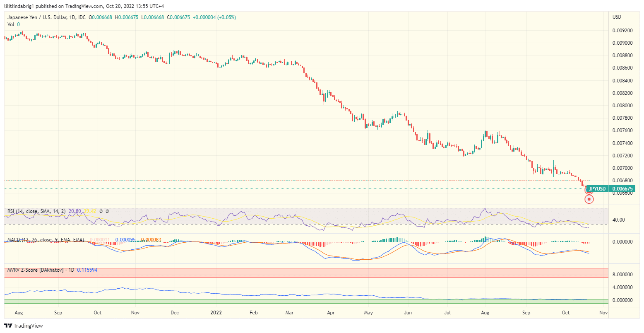Select the Japanese Yen / U.S. Dollar symbol title
The height and width of the screenshot is (333, 644).
tap(37, 17)
